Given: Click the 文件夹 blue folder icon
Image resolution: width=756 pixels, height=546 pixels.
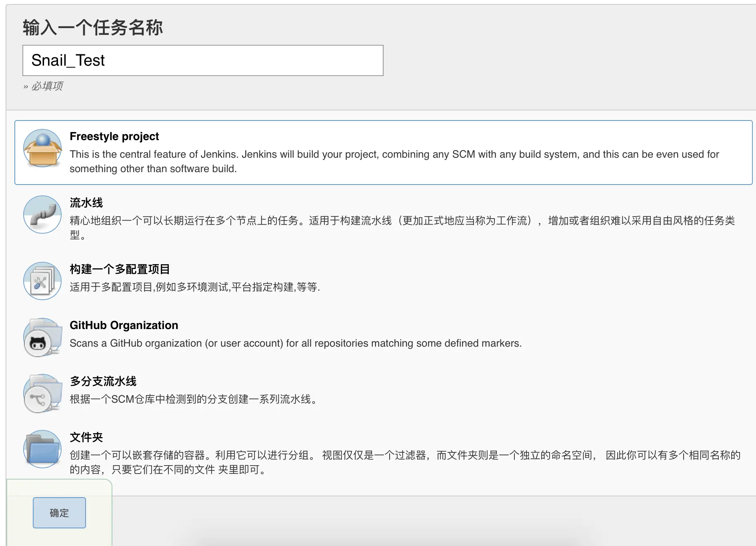Looking at the screenshot, I should coord(42,449).
